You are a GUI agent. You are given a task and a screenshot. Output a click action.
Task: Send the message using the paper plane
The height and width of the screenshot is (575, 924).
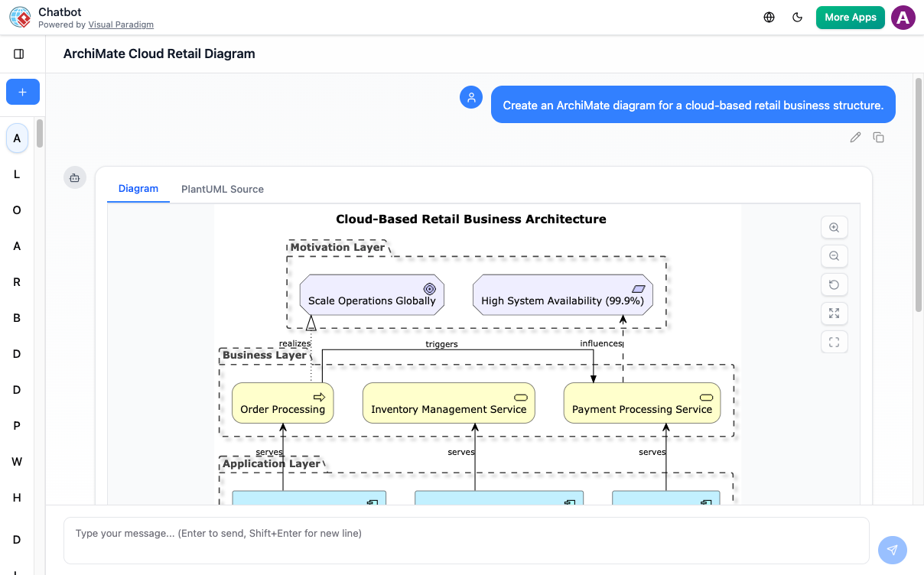click(x=892, y=550)
